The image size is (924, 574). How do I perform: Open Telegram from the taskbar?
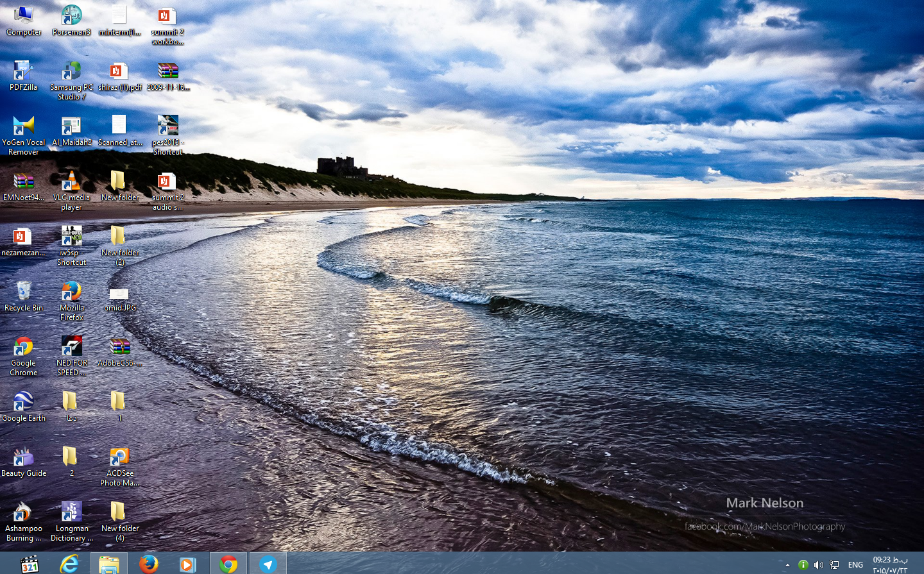coord(268,564)
